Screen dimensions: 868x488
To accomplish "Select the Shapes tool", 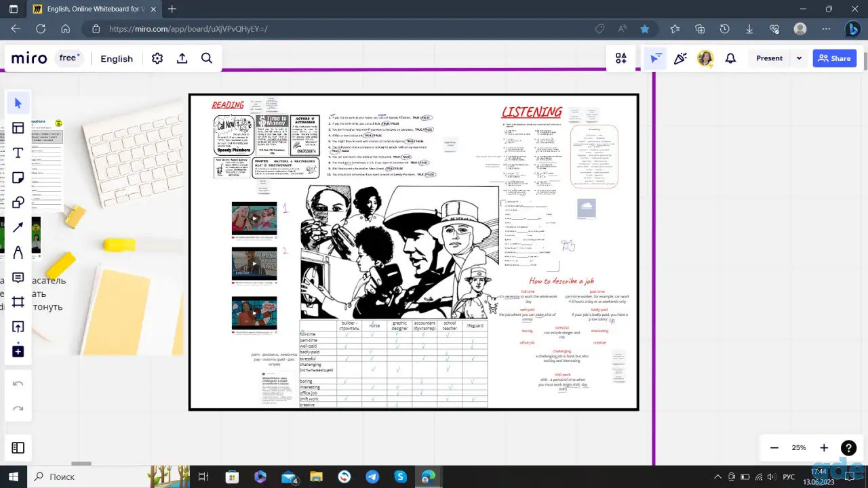I will [18, 203].
